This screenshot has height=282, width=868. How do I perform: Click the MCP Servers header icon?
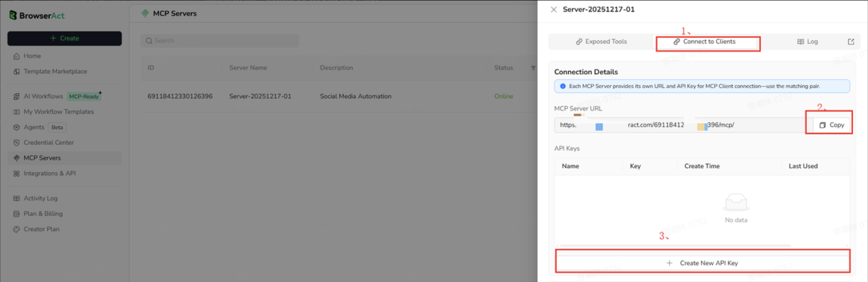145,13
